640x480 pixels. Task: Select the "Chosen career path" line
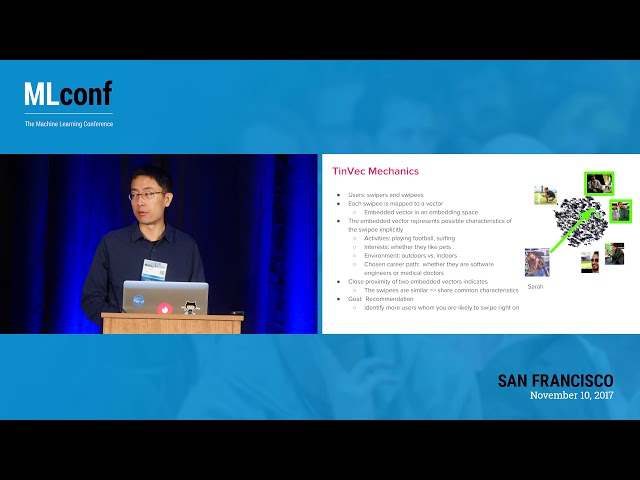click(429, 268)
